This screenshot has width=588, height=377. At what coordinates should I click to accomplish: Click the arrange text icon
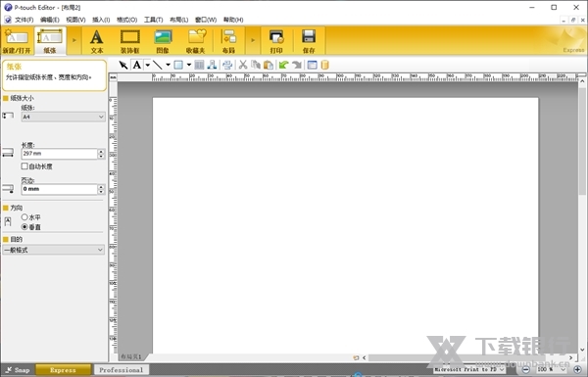pos(212,65)
